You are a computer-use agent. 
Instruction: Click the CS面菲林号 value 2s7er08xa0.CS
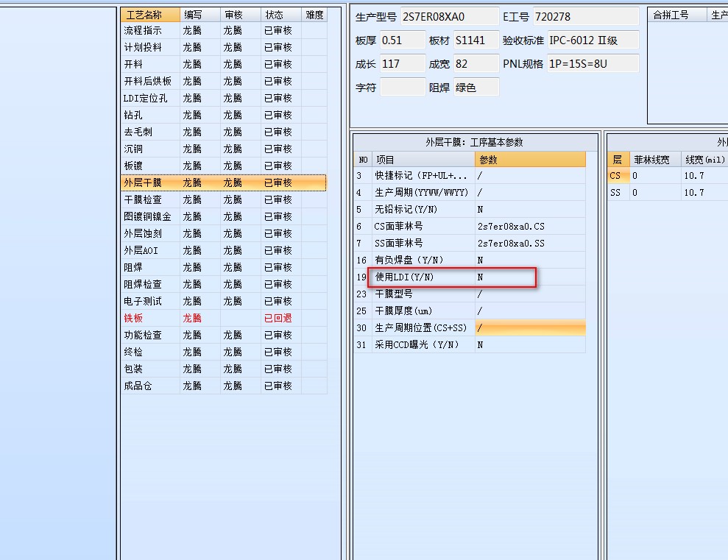pos(530,227)
